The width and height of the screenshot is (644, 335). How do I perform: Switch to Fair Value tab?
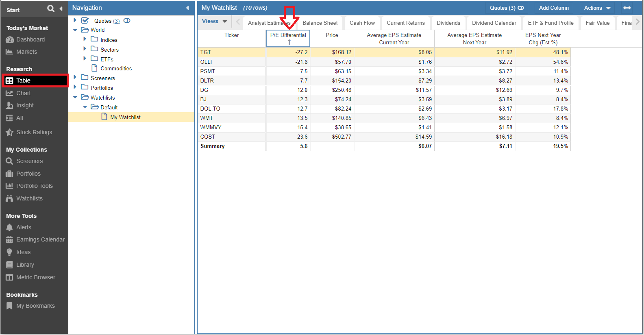pyautogui.click(x=597, y=23)
